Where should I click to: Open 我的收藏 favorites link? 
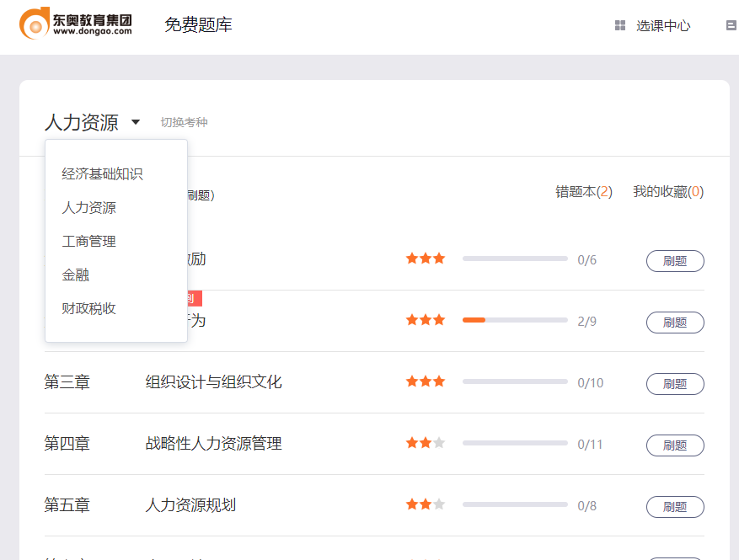point(667,192)
